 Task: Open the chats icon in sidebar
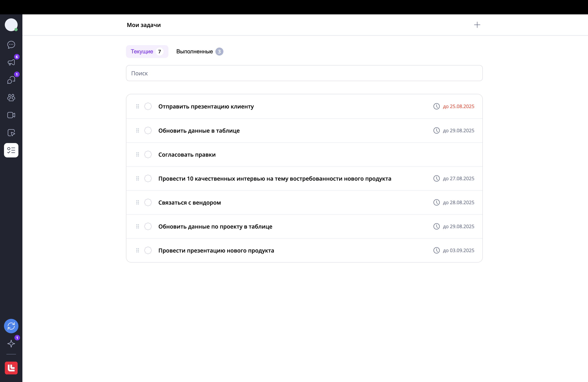pyautogui.click(x=11, y=45)
